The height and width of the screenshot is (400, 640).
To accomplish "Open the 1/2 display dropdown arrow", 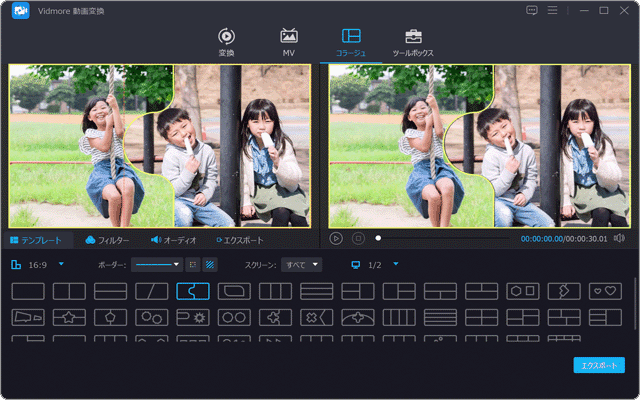I will (396, 264).
